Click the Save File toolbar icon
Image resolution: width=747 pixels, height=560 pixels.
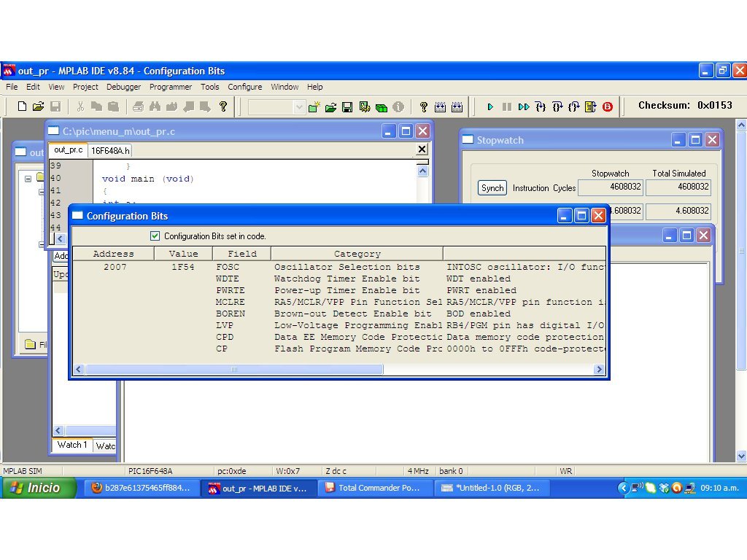pos(55,106)
